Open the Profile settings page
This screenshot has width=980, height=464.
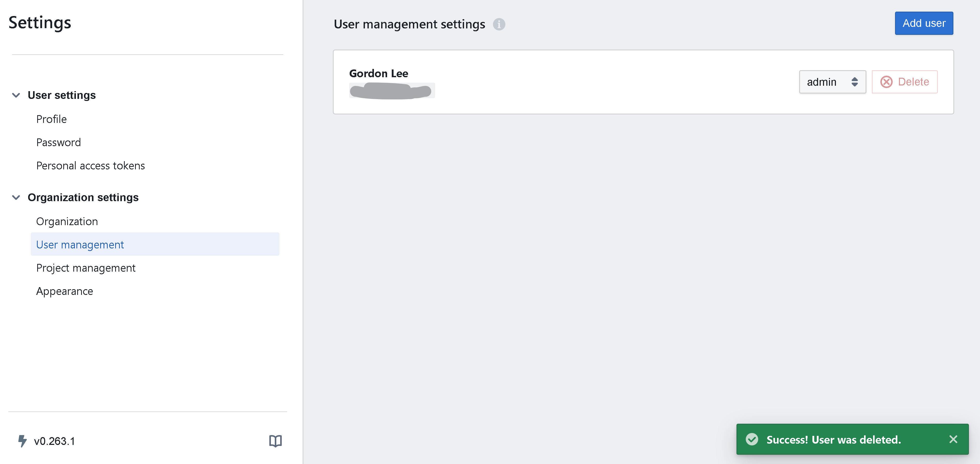[51, 119]
